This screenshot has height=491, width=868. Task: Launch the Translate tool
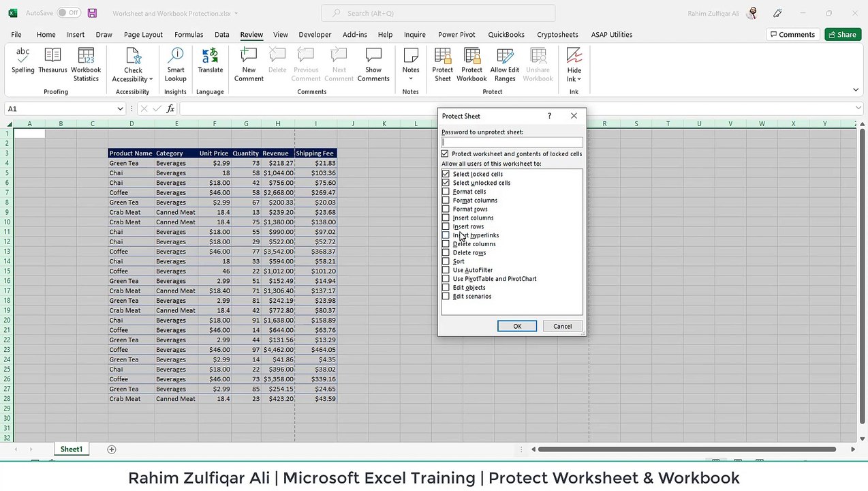tap(211, 61)
